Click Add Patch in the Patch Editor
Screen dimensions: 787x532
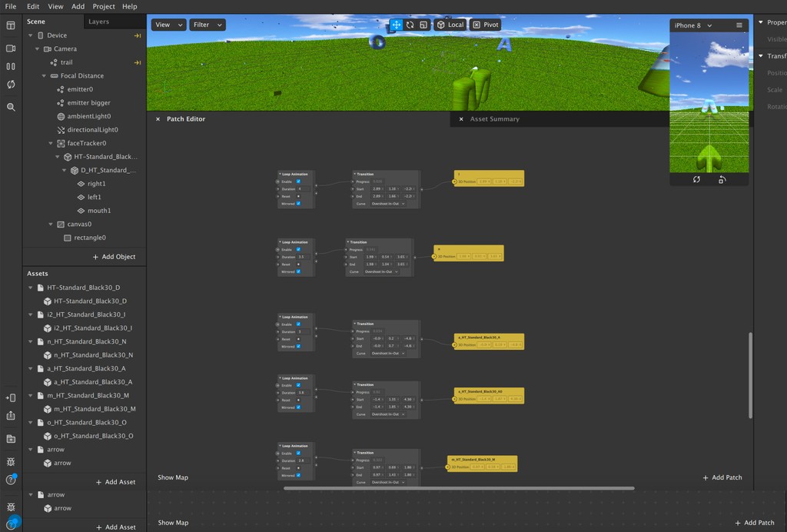tap(722, 477)
